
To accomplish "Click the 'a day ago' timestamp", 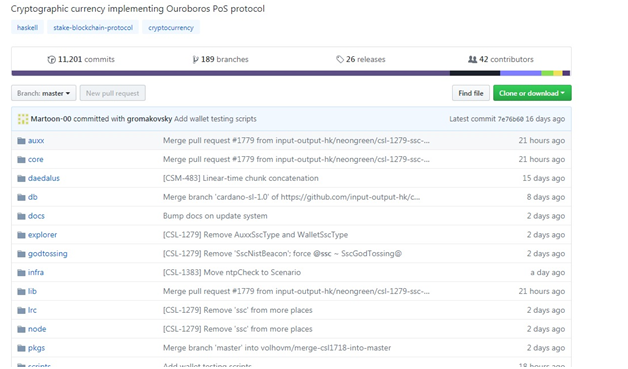I will 547,272.
